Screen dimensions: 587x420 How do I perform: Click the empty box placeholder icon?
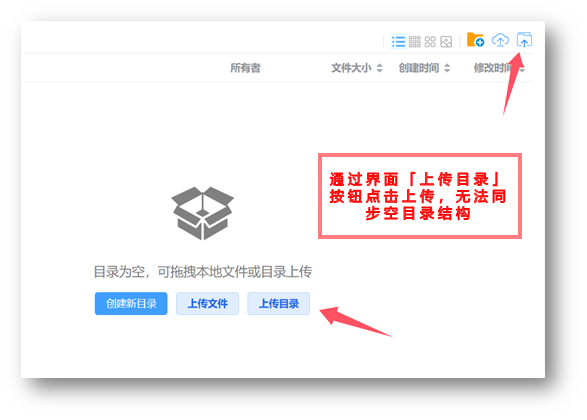(203, 213)
